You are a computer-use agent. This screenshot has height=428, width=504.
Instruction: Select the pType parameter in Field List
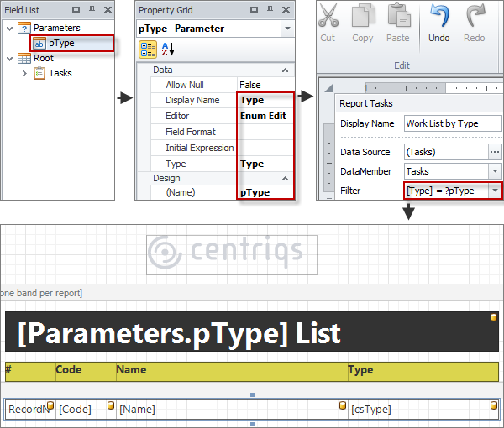60,43
